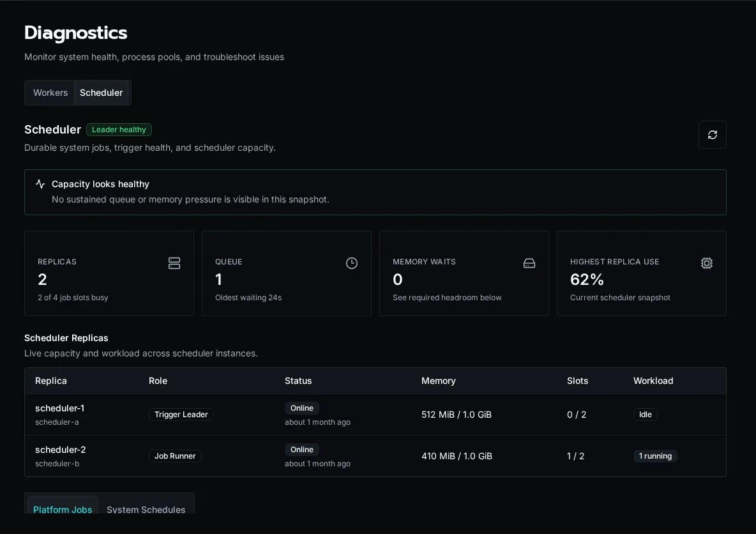Click the Replica column header

pyautogui.click(x=51, y=381)
